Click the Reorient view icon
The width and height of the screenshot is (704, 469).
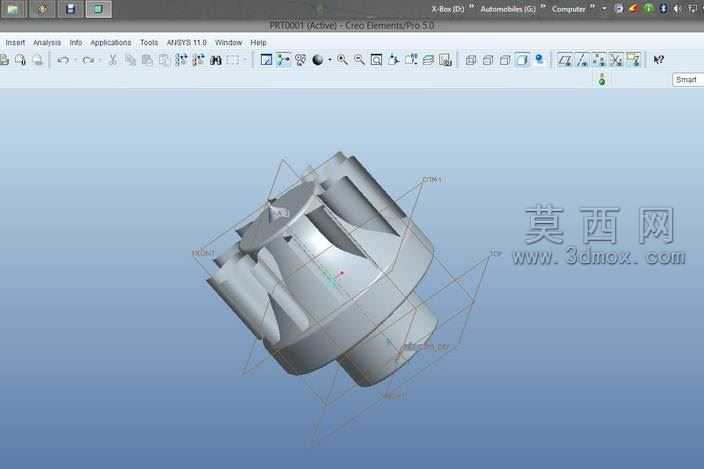[394, 60]
